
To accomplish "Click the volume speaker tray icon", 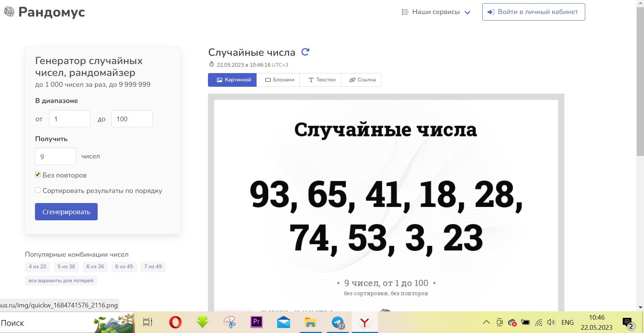I will pos(551,323).
